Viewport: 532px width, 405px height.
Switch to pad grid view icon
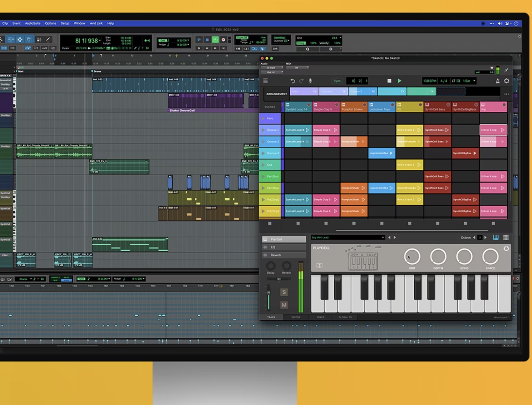point(506,237)
